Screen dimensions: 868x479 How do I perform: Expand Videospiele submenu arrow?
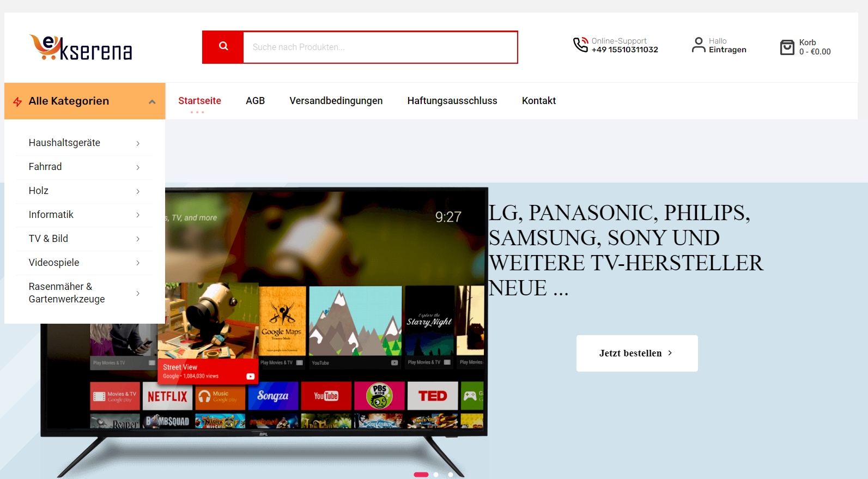pyautogui.click(x=138, y=263)
